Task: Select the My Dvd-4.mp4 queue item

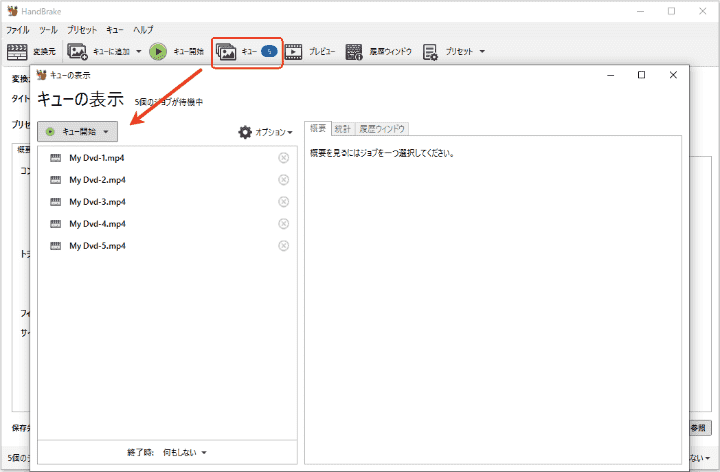Action: [97, 224]
